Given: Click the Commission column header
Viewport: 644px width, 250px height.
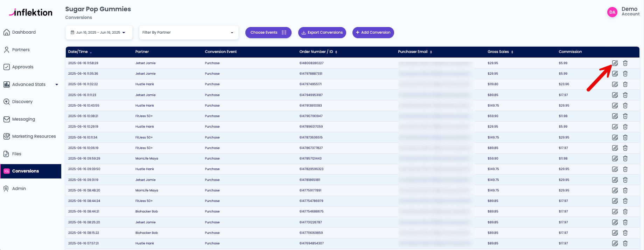Looking at the screenshot, I should click(570, 52).
